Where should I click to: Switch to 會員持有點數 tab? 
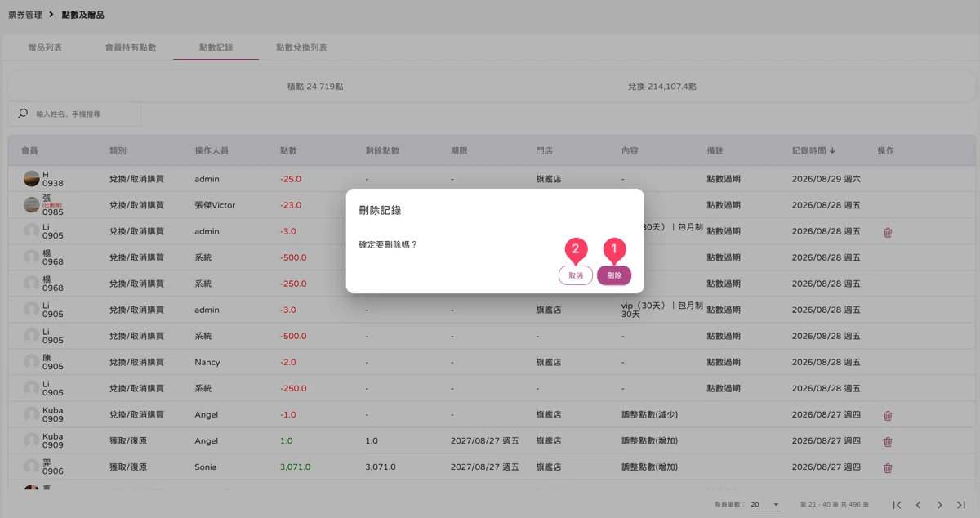click(x=131, y=47)
